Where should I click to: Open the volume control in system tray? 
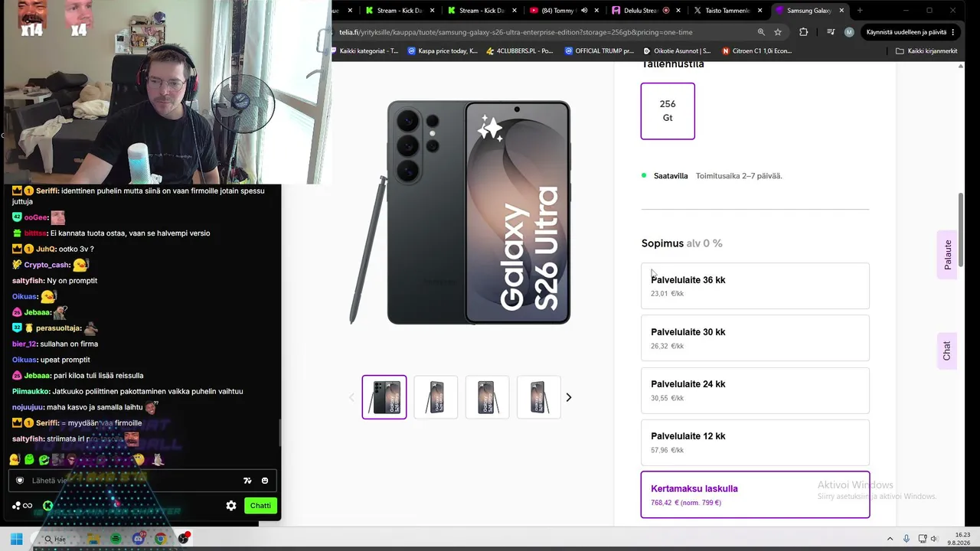[934, 539]
